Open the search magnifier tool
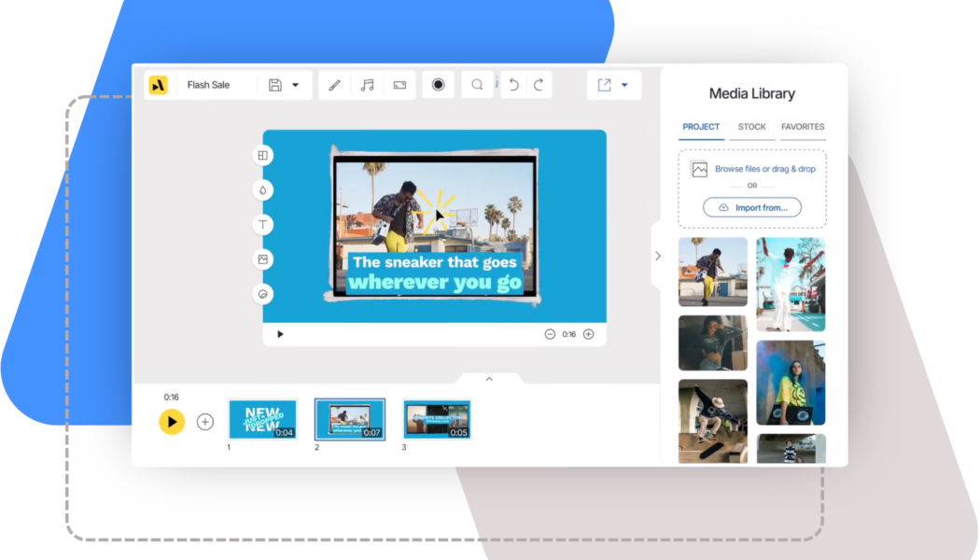This screenshot has width=980, height=560. tap(477, 85)
